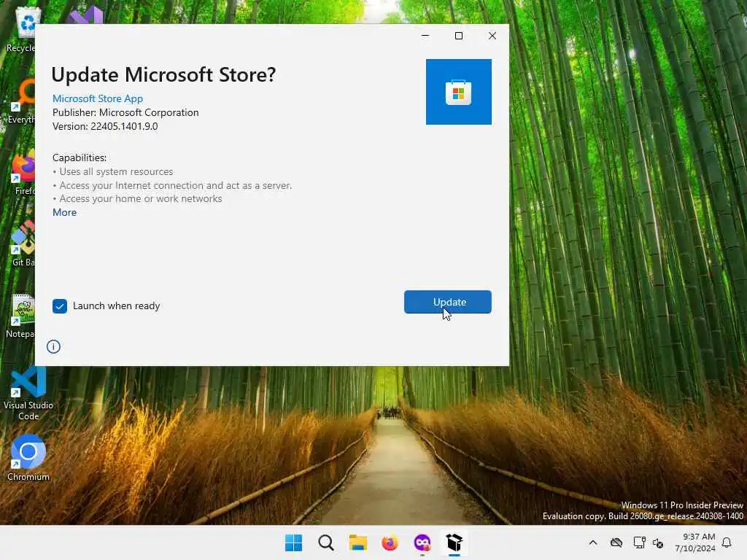Open the notification bell icon
The image size is (747, 560).
coord(727,542)
